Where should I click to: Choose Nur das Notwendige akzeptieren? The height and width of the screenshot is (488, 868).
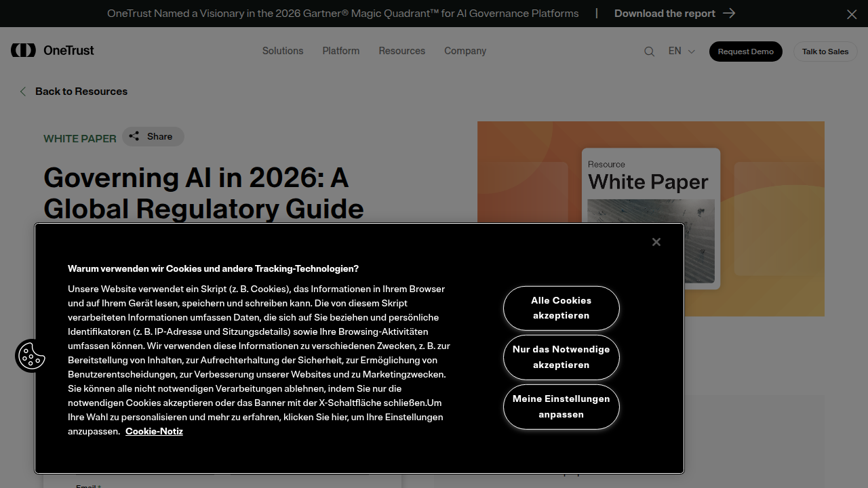click(561, 357)
